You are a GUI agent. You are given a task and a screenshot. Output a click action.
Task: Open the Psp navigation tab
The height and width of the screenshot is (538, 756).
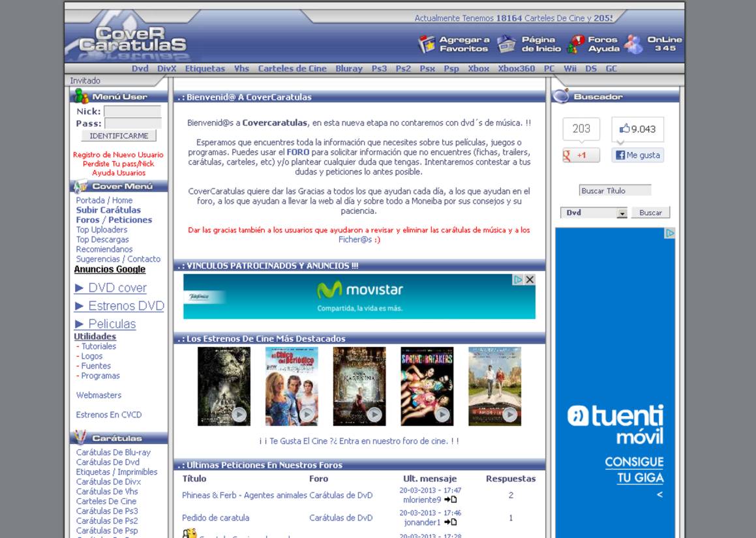click(451, 68)
